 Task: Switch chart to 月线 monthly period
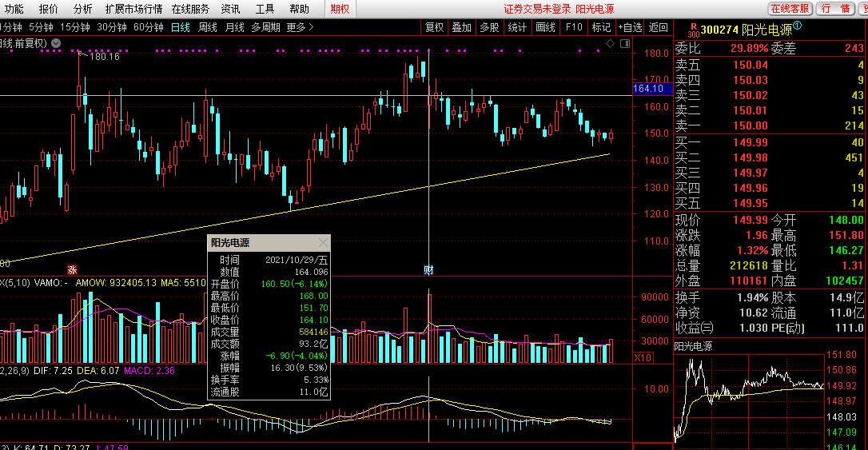[235, 27]
